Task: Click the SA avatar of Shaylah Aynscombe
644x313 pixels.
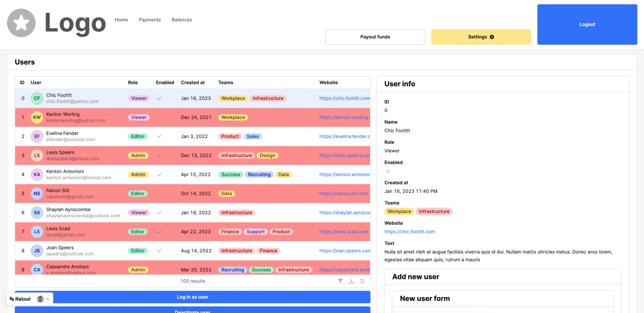Action: [x=37, y=213]
